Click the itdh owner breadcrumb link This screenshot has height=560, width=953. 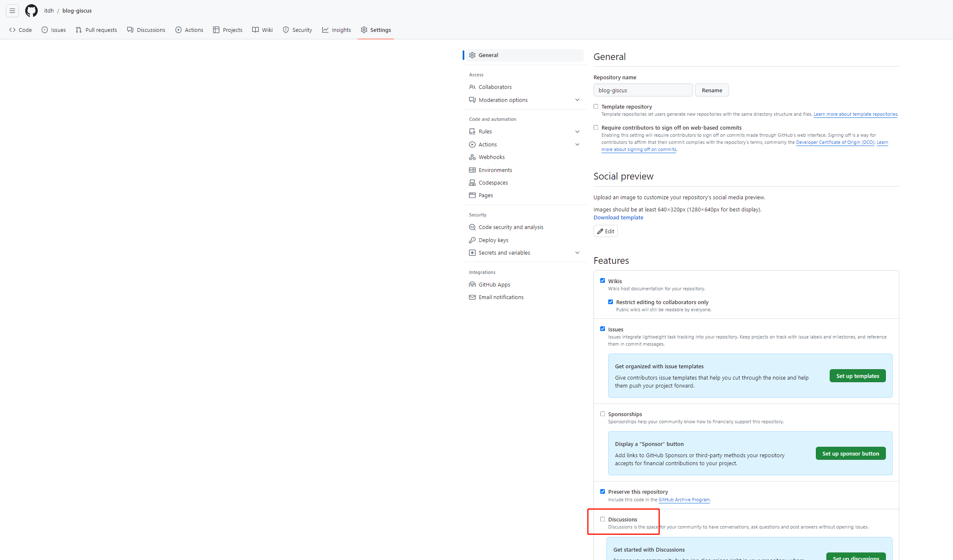[x=49, y=10]
